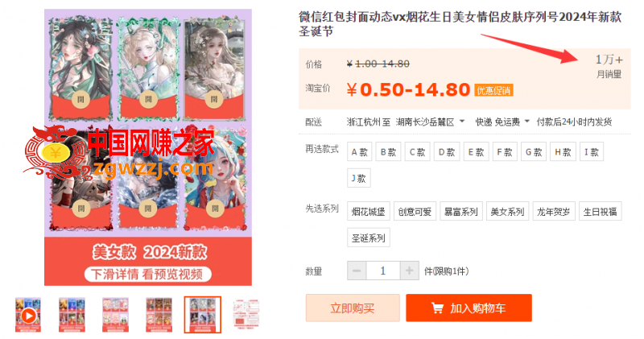Viewport: 644px width, 339px height.
Task: Click the quantity input field
Action: coord(383,271)
